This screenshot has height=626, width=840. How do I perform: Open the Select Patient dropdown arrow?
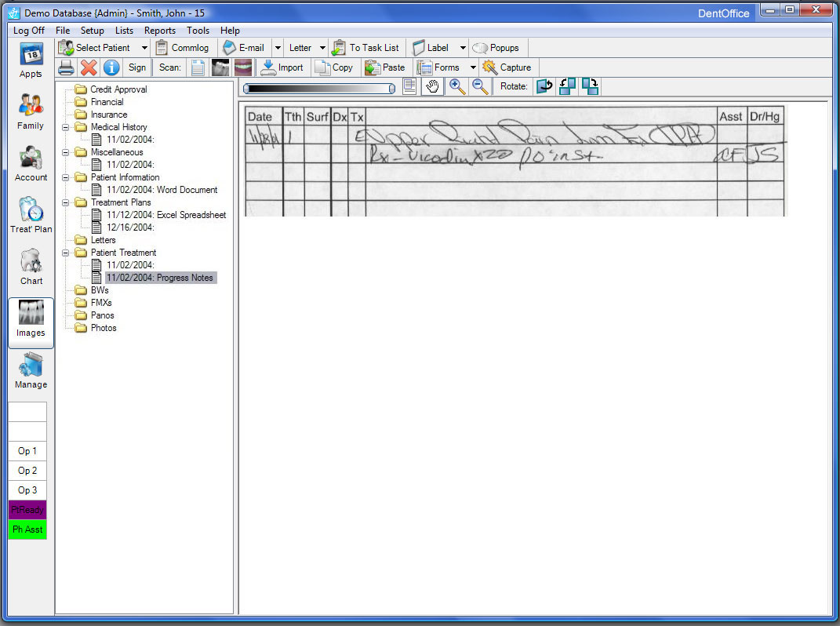144,48
